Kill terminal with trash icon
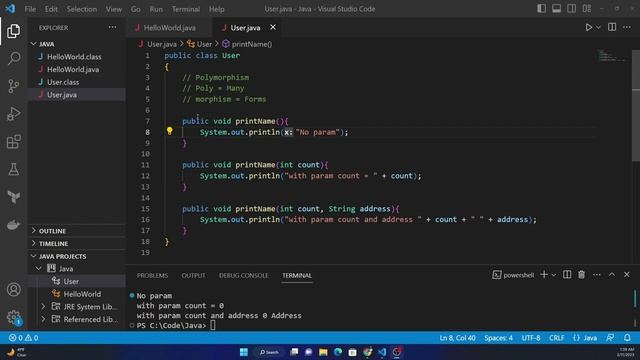This screenshot has height=360, width=640. (x=582, y=275)
